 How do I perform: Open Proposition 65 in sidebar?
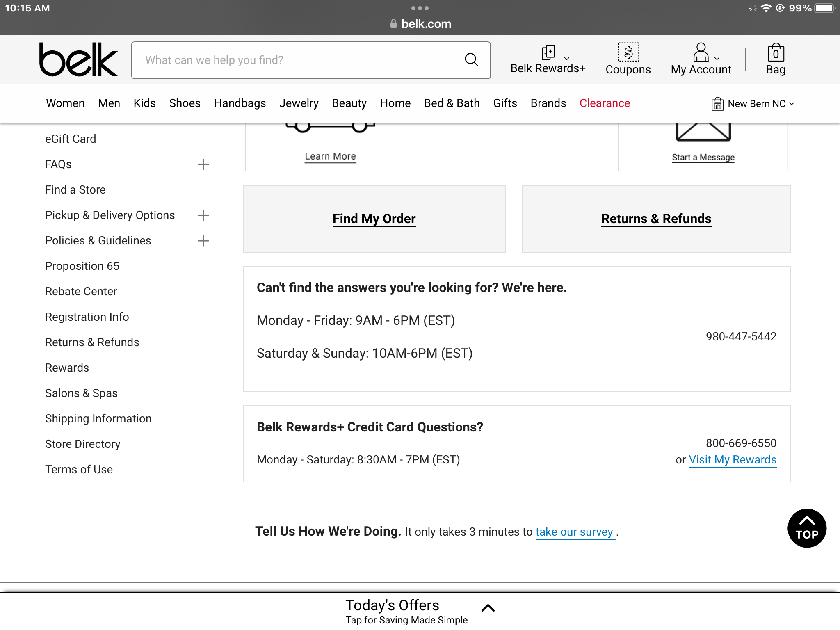click(82, 266)
